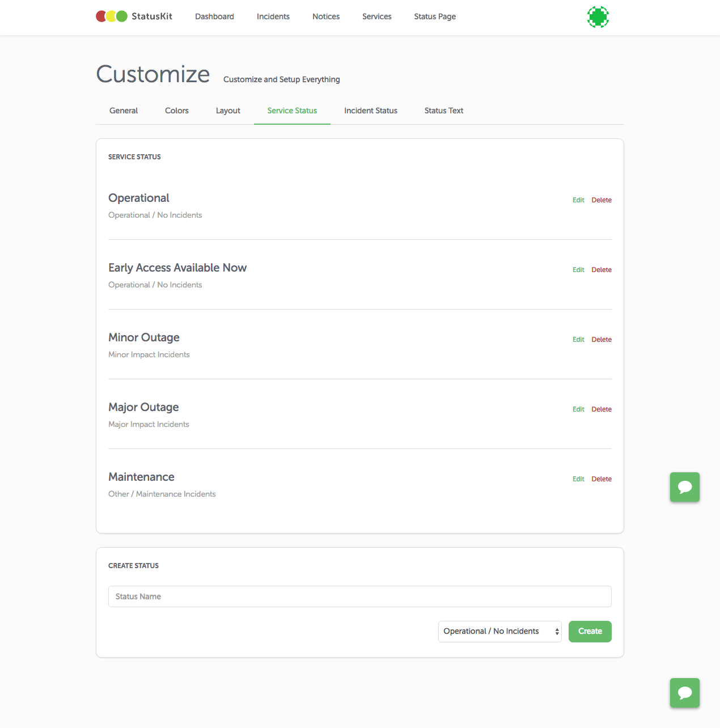Switch to the Incident Status tab
Viewport: 720px width, 728px height.
(x=370, y=111)
